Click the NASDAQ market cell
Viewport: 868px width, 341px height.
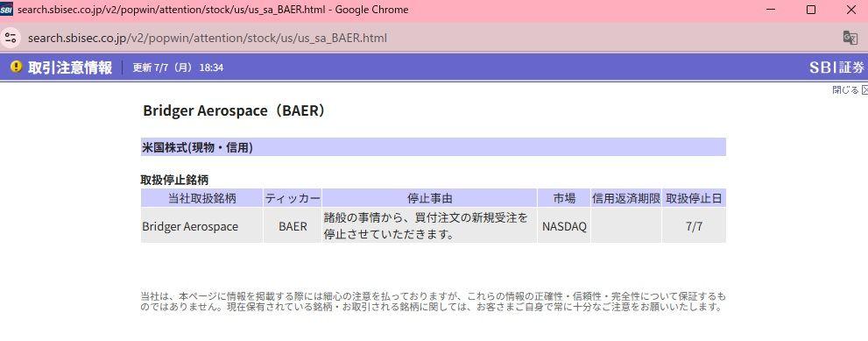[x=564, y=225]
